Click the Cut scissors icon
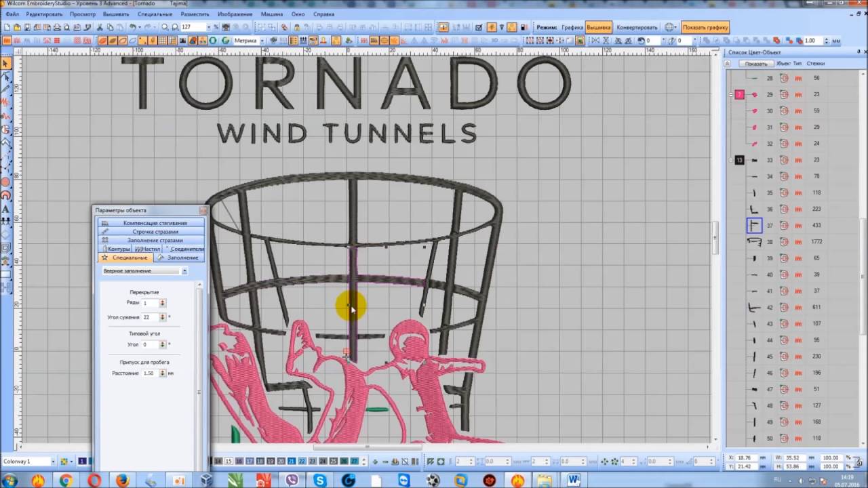This screenshot has width=868, height=488. (100, 27)
